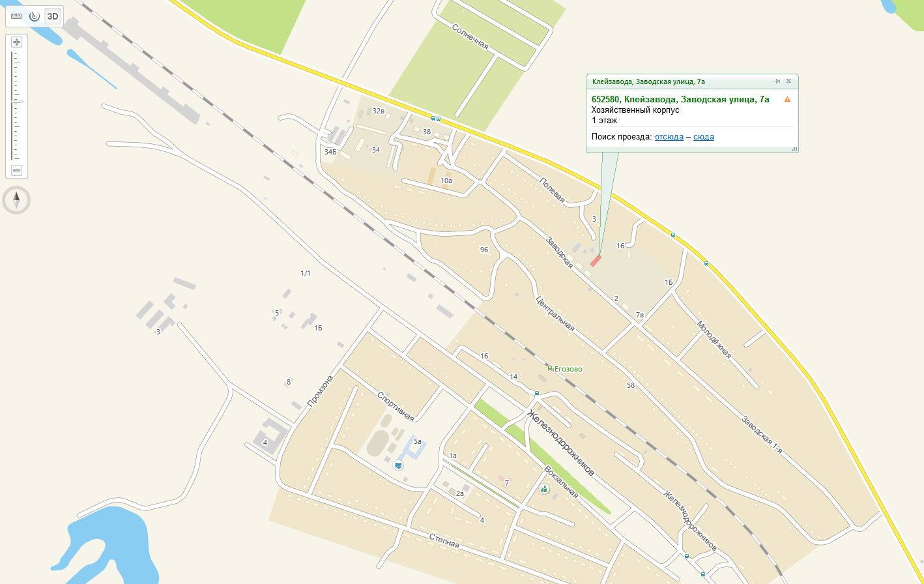Click the 'сюда' route link

(704, 137)
